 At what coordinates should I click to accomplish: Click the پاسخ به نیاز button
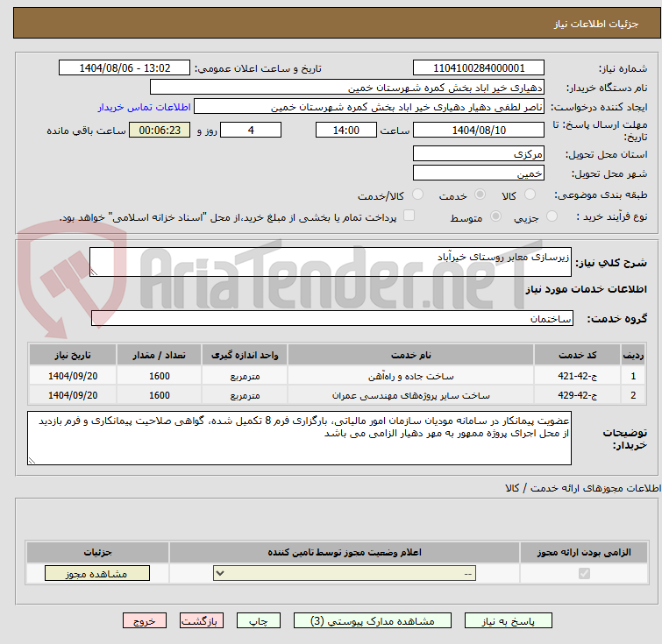508,621
